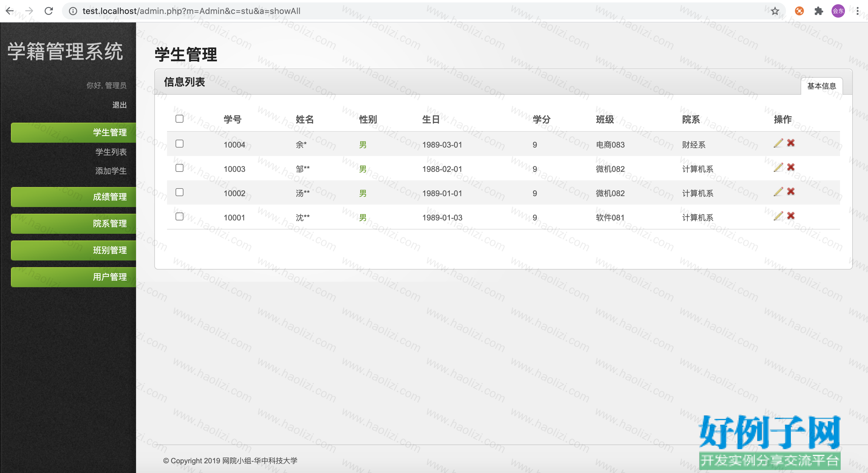This screenshot has width=868, height=473.
Task: Click the 姓名 column header
Action: pyautogui.click(x=305, y=120)
